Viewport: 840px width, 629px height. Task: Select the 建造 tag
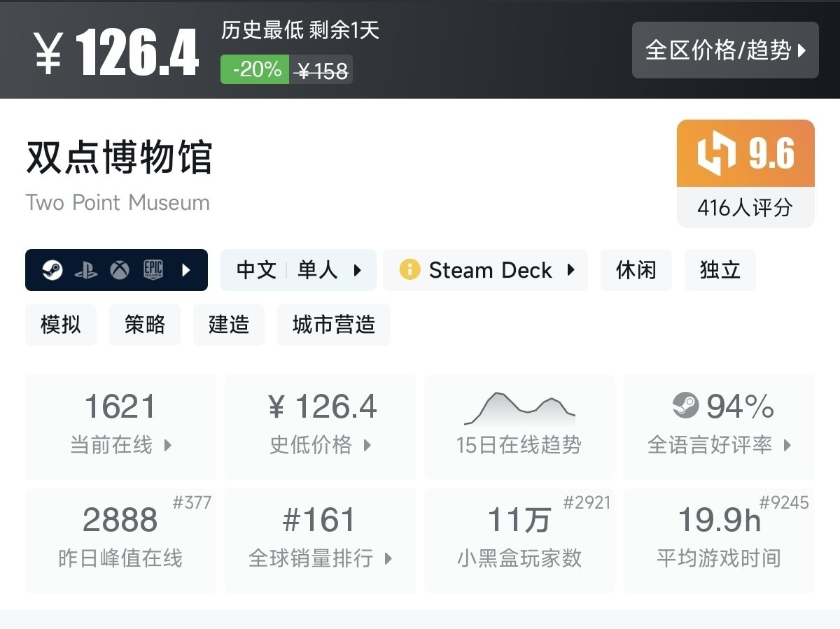point(229,325)
